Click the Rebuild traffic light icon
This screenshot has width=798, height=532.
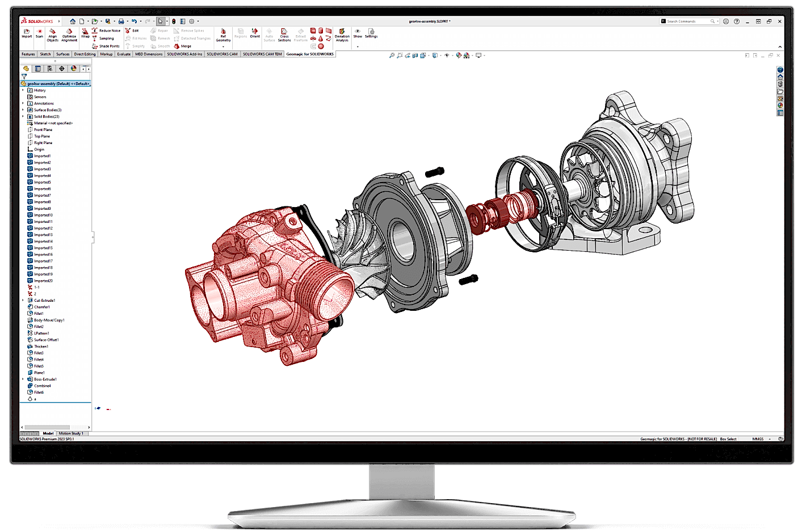pyautogui.click(x=174, y=22)
